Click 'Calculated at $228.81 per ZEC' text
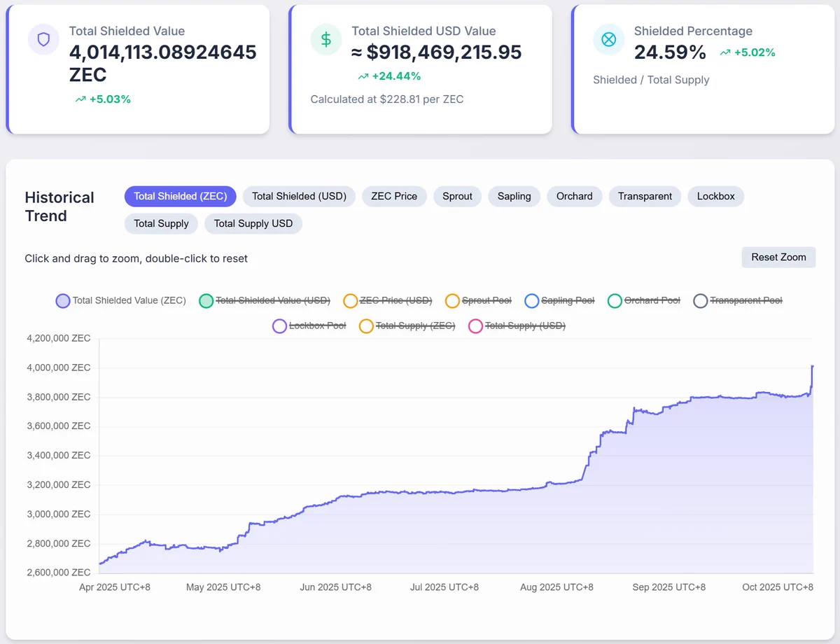The width and height of the screenshot is (840, 644). tap(387, 99)
